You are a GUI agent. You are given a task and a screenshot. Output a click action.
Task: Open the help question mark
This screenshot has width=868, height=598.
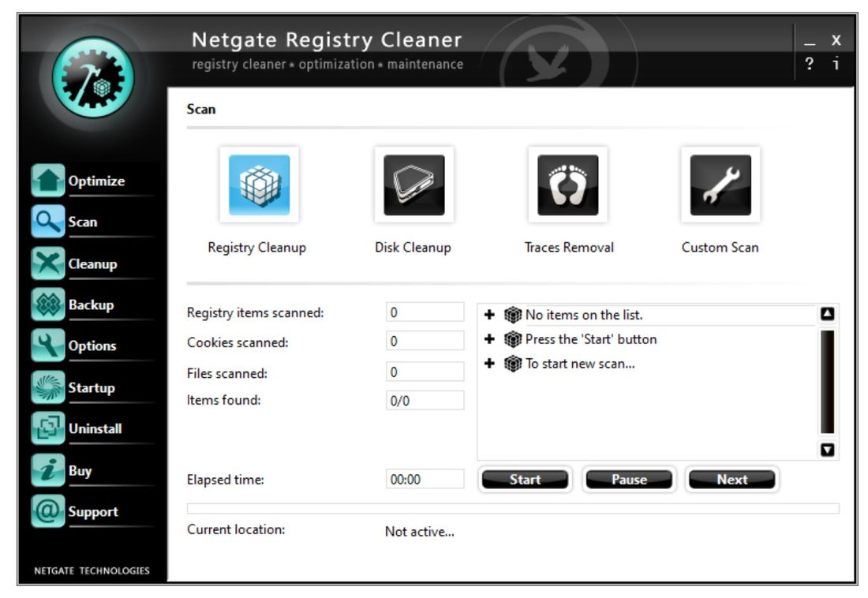pos(809,63)
